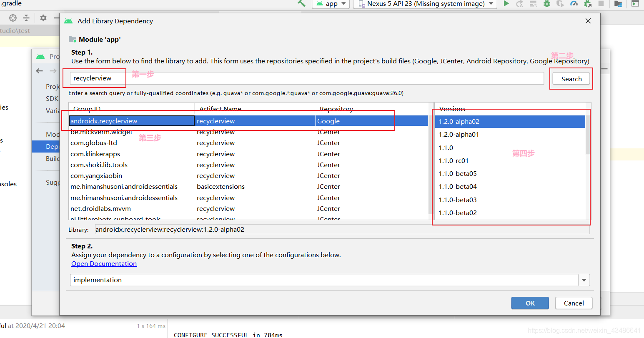Start debugging with the green bug icon
The width and height of the screenshot is (644, 338).
click(x=547, y=4)
